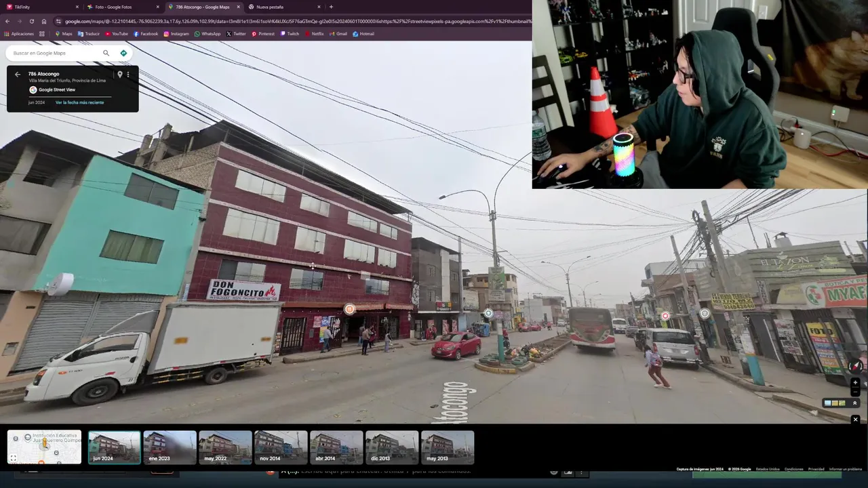
Task: Zoom out with the minus button
Action: tap(855, 392)
